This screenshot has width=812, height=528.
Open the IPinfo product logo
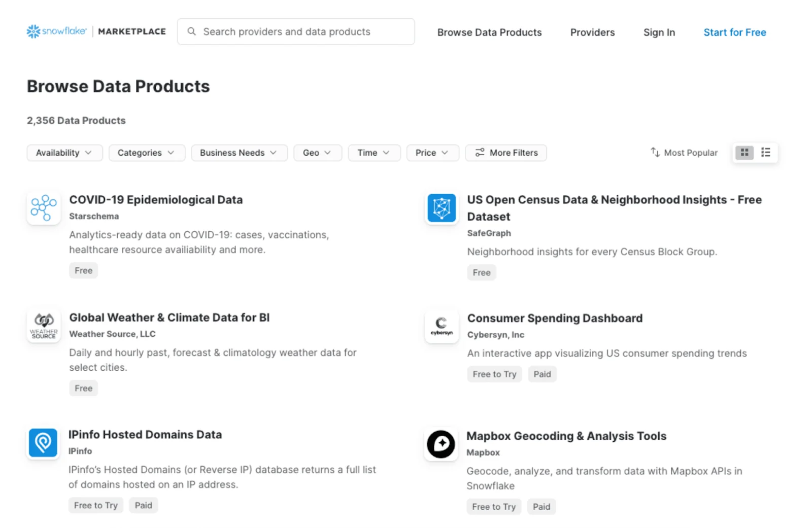(43, 443)
